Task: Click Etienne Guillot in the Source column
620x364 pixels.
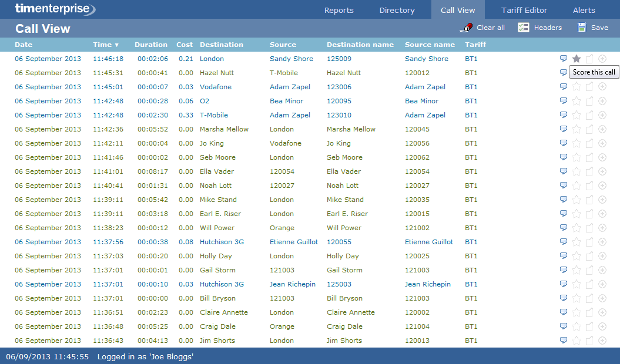Action: (x=294, y=242)
